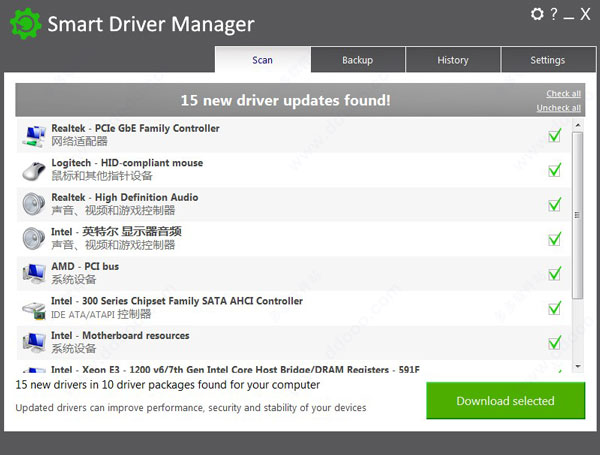Click the Intel SATA AHCI Controller drive icon
The height and width of the screenshot is (455, 600).
click(x=34, y=308)
